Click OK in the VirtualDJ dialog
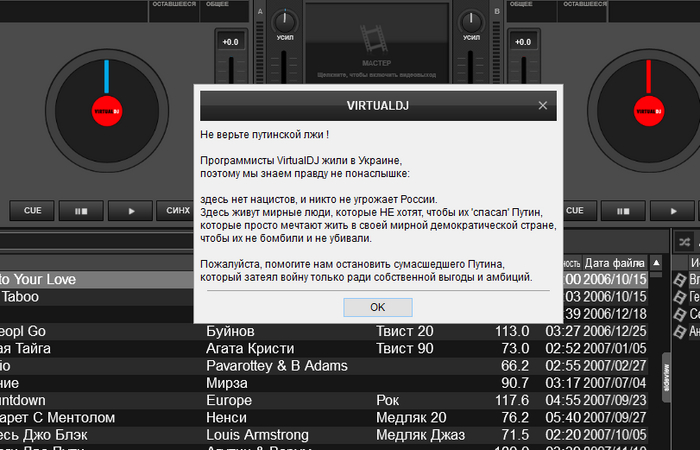700x450 pixels. click(377, 307)
